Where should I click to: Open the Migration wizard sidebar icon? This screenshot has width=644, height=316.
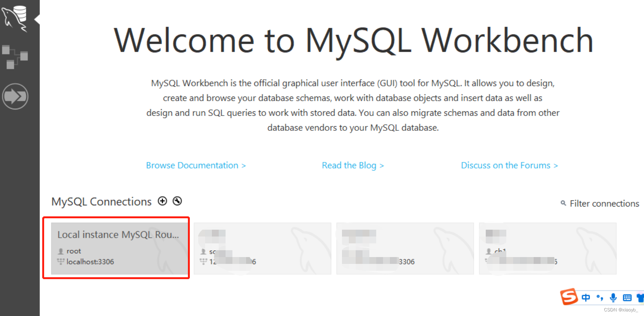tap(15, 96)
